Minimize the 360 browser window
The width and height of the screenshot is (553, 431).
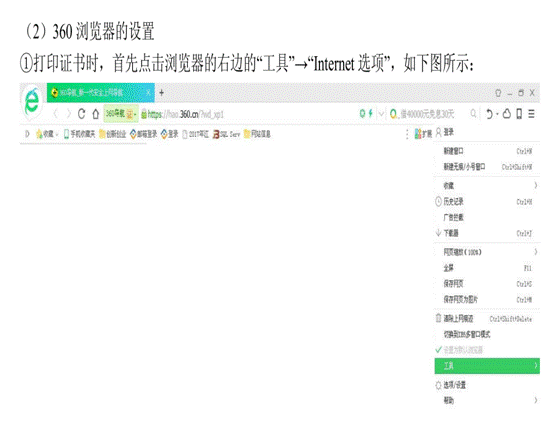pos(510,93)
